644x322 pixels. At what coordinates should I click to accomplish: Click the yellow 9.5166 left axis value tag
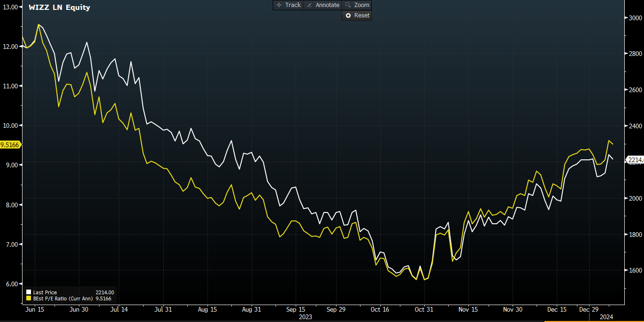coord(10,145)
